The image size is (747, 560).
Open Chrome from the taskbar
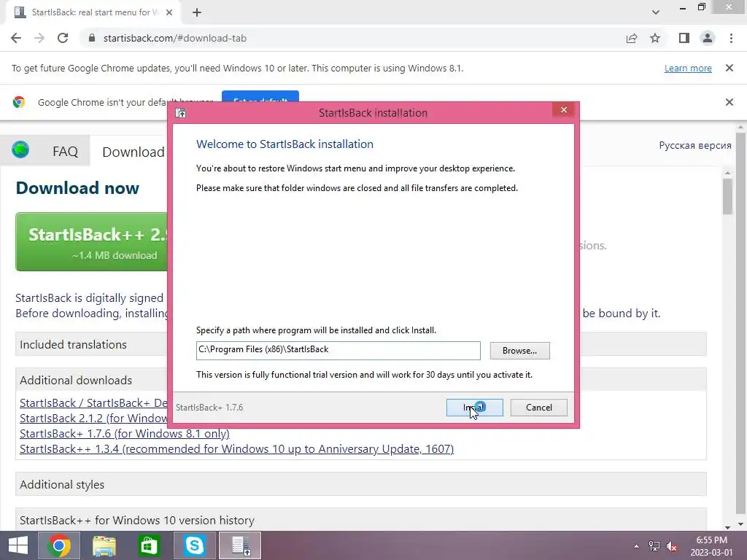59,545
